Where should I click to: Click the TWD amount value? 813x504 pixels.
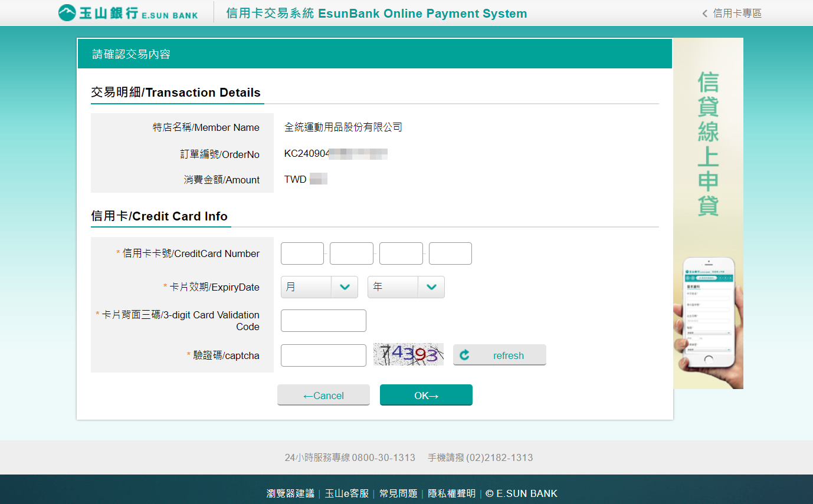coord(306,179)
